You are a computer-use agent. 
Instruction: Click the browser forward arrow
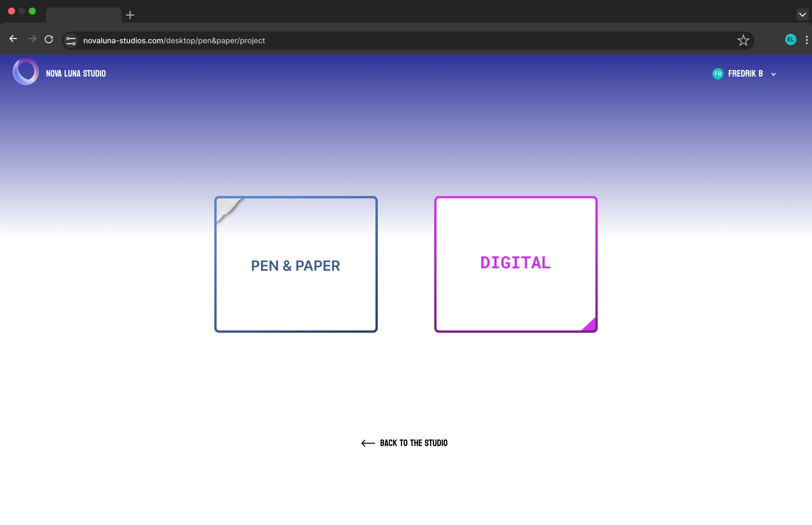(x=32, y=39)
